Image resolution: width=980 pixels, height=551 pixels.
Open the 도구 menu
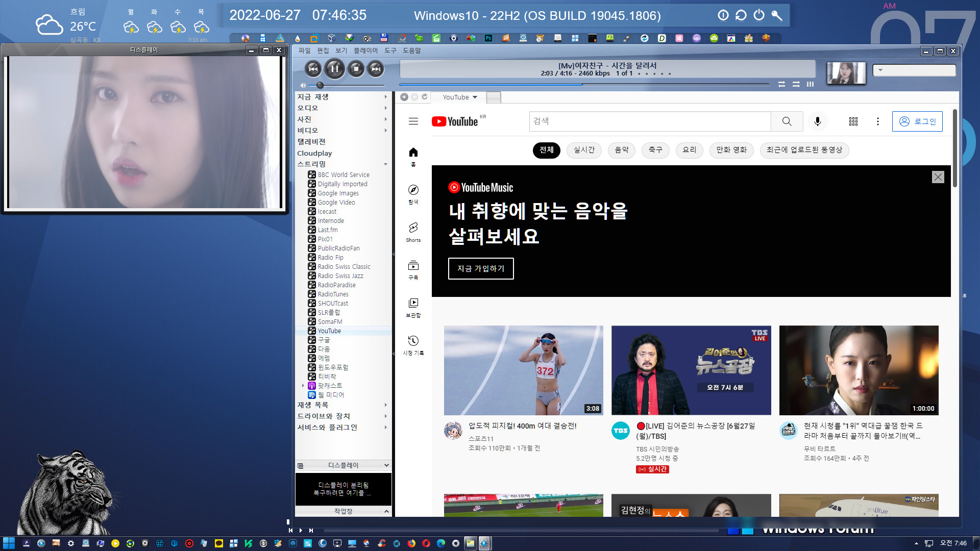coord(390,51)
